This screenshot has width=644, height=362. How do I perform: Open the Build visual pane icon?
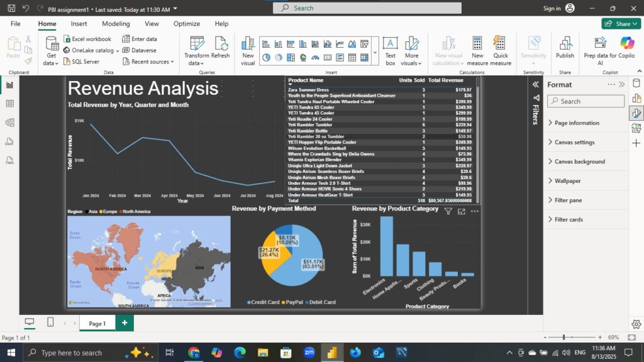point(636,98)
